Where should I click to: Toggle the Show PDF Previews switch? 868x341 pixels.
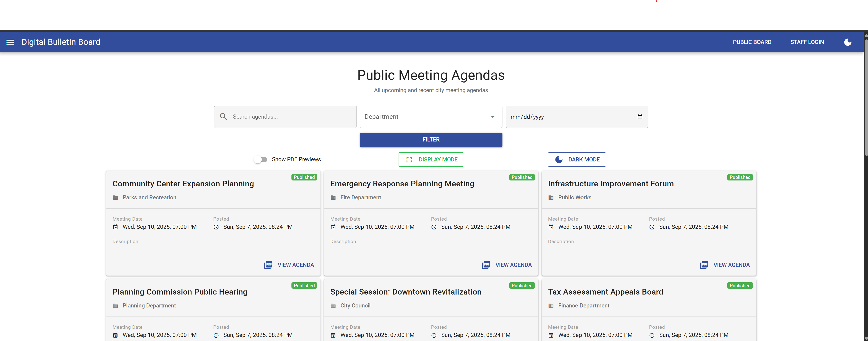260,160
